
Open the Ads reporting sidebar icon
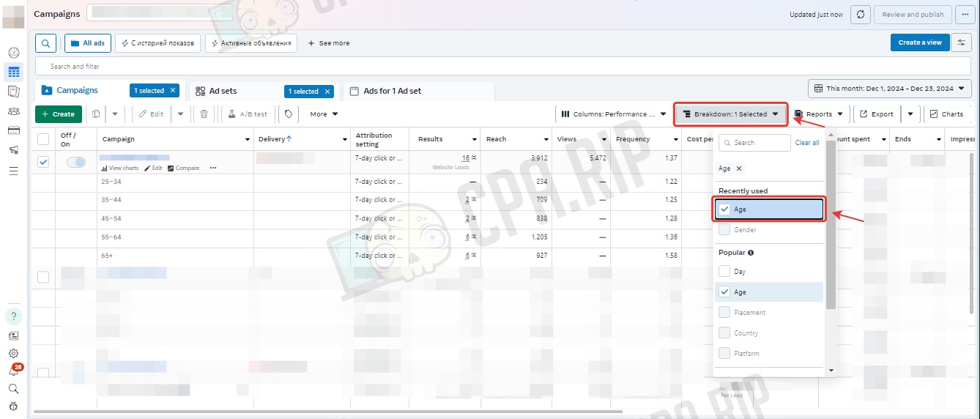tap(13, 92)
